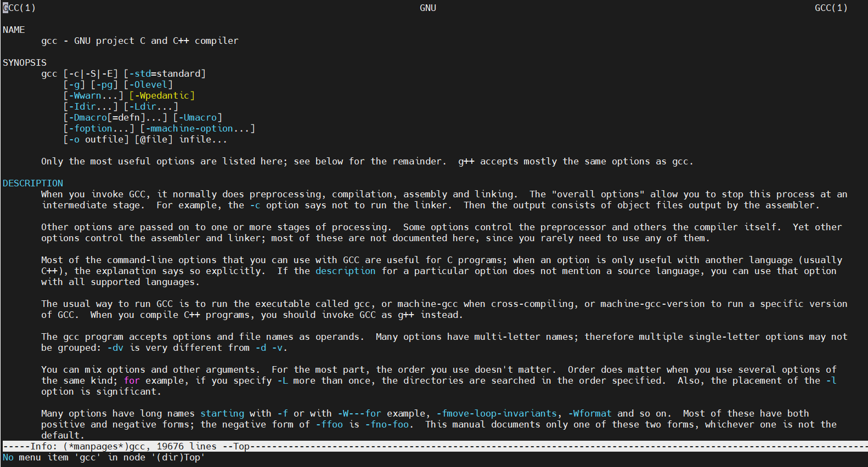Click the -fmove-loop-invariants option

click(497, 413)
